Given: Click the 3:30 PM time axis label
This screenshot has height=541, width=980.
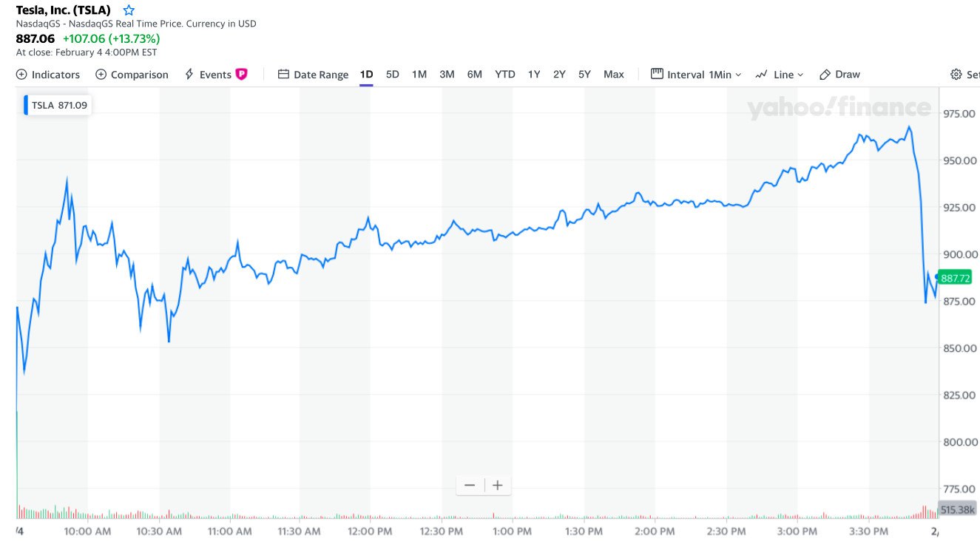Looking at the screenshot, I should (x=869, y=531).
